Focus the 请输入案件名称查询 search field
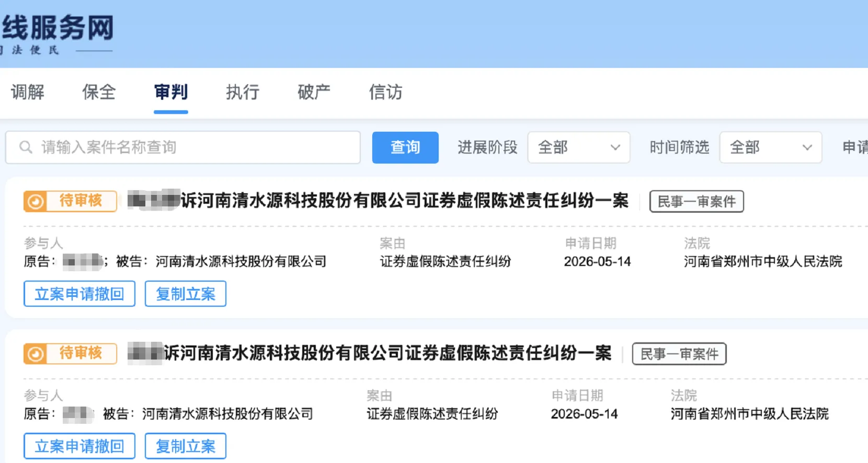Viewport: 868px width, 463px height. [183, 147]
